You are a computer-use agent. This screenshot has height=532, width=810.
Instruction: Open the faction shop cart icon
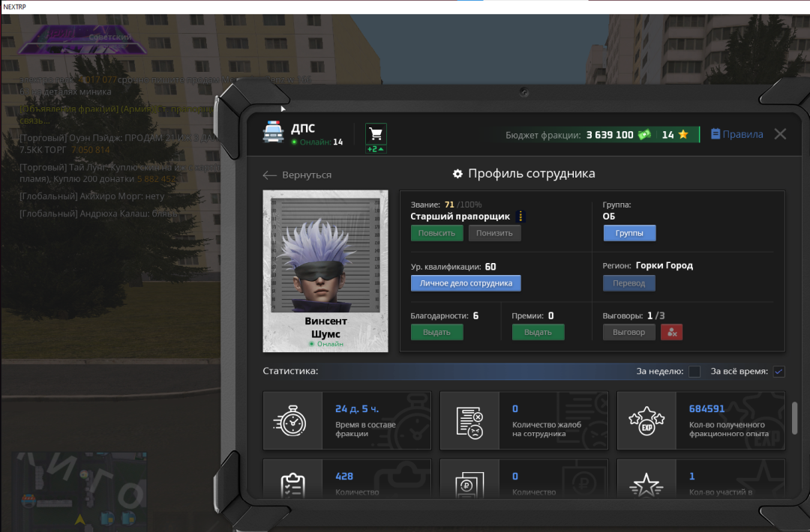(x=376, y=133)
